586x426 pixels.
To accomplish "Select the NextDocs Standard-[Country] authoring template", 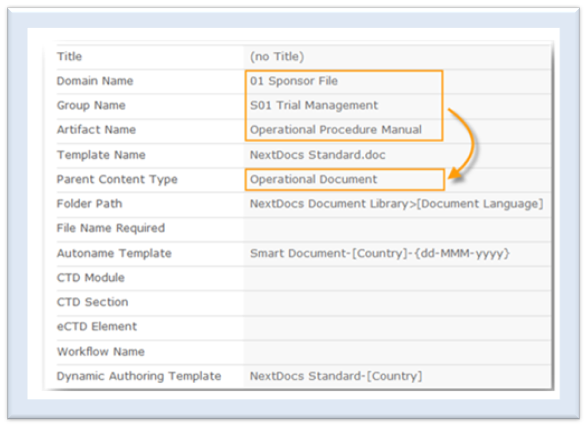I will coord(336,376).
